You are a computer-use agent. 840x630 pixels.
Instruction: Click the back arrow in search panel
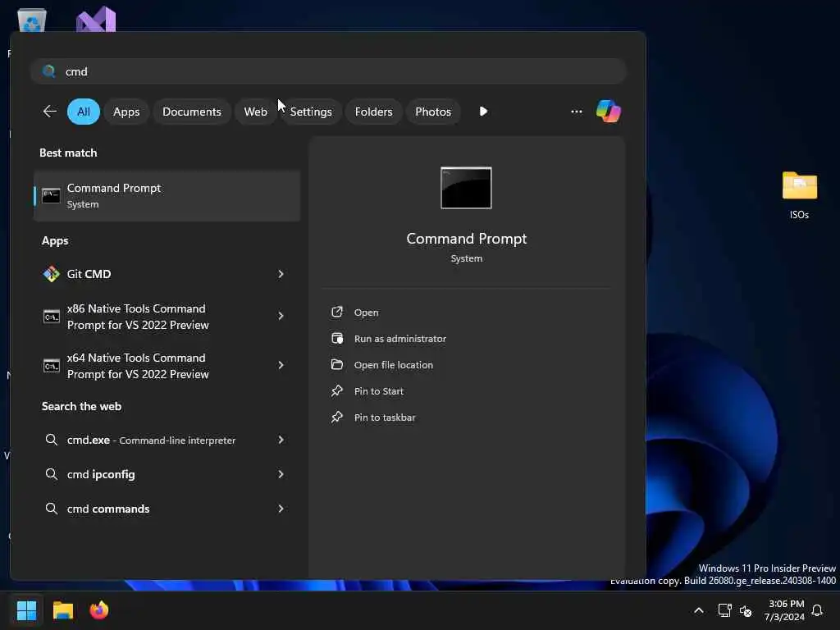pos(50,112)
